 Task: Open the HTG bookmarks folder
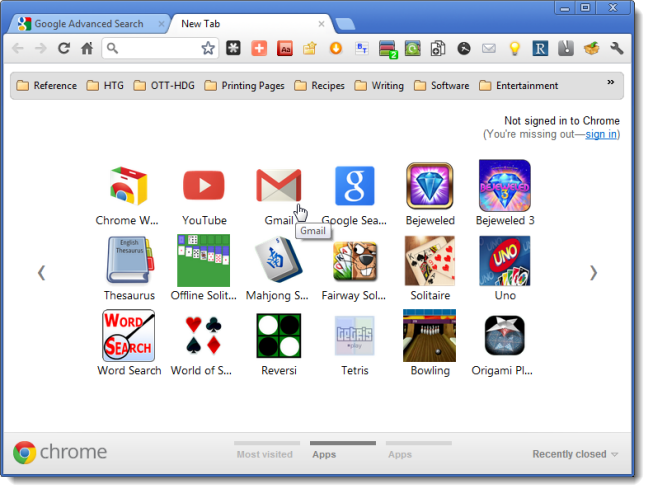(x=105, y=85)
